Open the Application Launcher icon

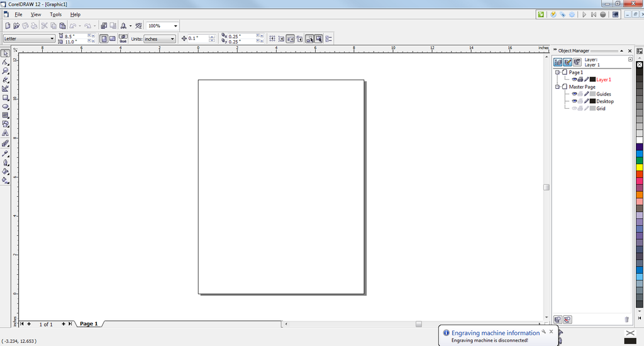coord(123,25)
